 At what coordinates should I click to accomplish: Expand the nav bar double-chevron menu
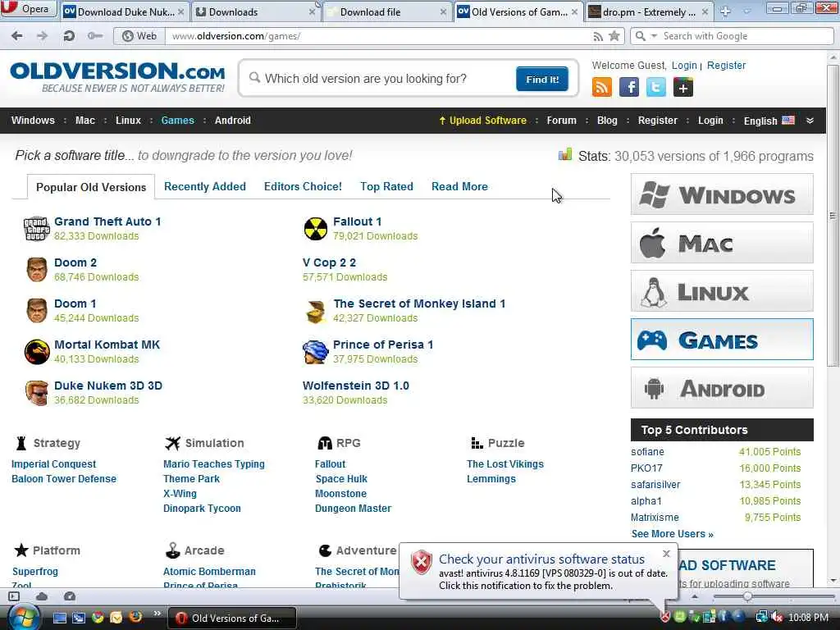pos(810,121)
